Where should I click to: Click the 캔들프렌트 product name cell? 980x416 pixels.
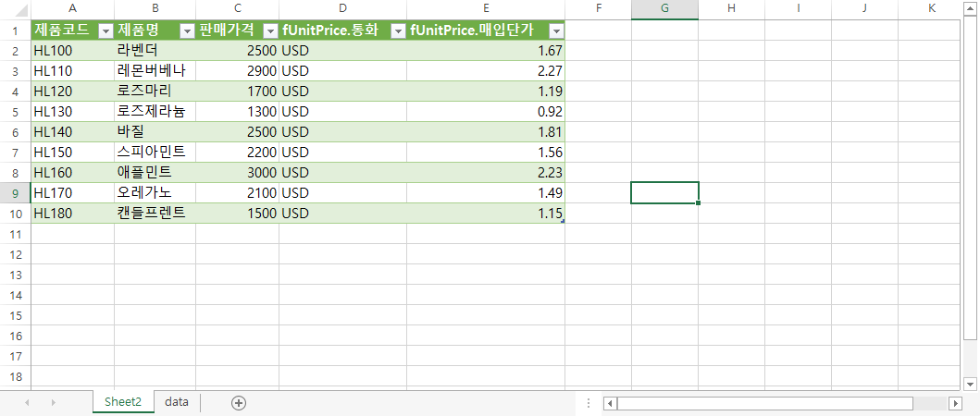click(155, 213)
